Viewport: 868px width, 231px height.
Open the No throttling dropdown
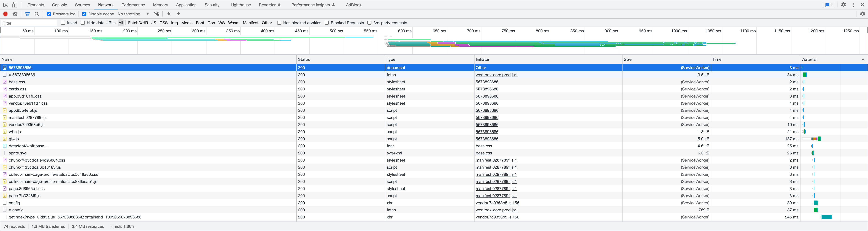[133, 14]
